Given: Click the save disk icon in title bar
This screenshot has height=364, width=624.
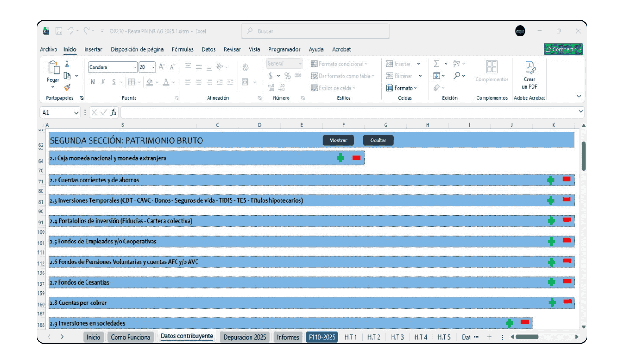Looking at the screenshot, I should 59,31.
